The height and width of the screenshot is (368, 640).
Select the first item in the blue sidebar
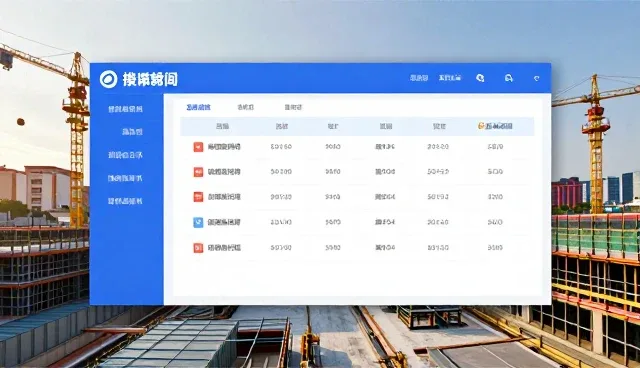click(125, 109)
